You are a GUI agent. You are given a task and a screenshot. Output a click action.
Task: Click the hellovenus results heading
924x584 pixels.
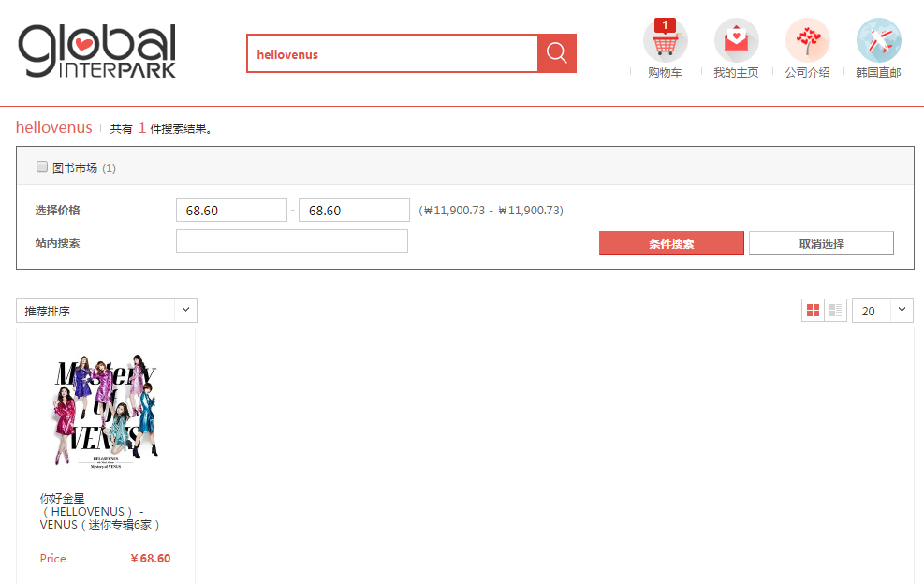pyautogui.click(x=53, y=127)
